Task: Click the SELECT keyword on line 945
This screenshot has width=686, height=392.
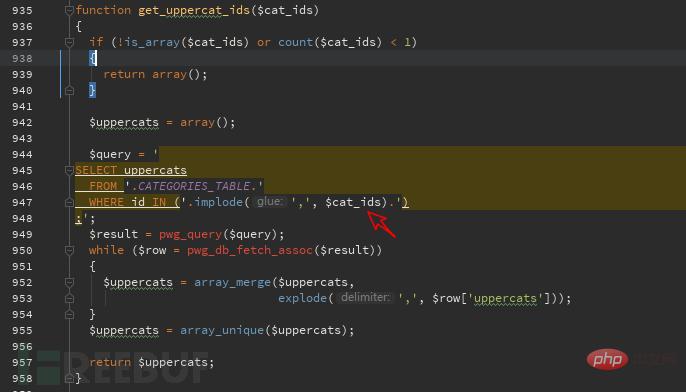Action: click(96, 170)
